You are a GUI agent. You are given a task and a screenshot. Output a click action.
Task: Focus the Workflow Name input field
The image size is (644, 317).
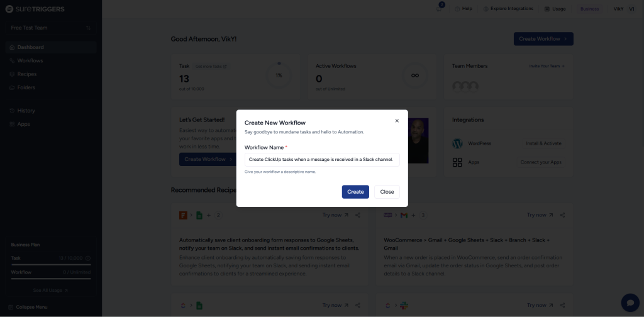(322, 160)
